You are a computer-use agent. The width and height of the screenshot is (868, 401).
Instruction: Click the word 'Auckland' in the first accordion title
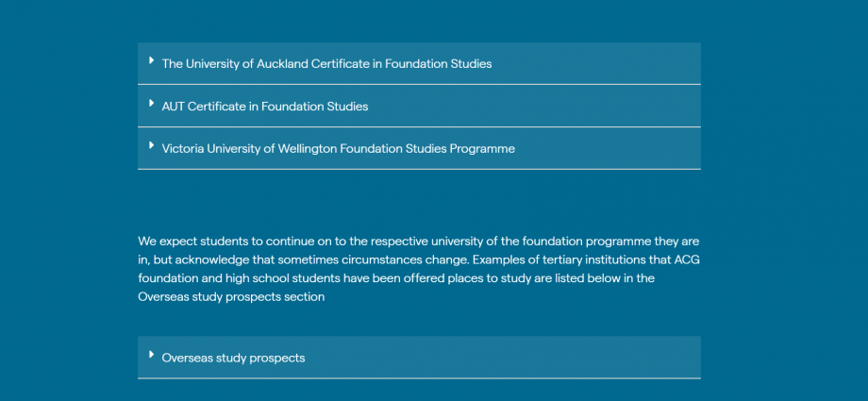(282, 64)
